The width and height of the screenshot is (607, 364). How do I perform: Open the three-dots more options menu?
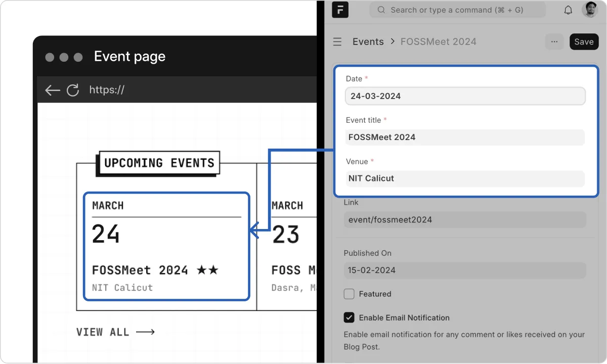[x=554, y=42]
